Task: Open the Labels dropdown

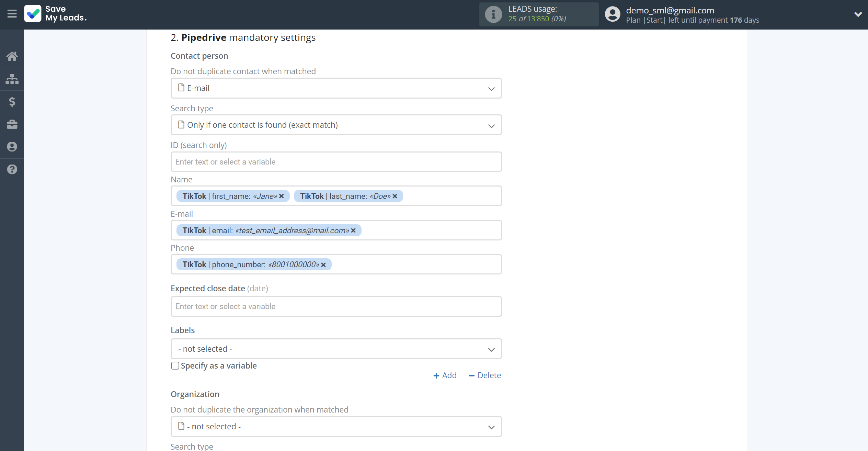Action: [x=336, y=349]
